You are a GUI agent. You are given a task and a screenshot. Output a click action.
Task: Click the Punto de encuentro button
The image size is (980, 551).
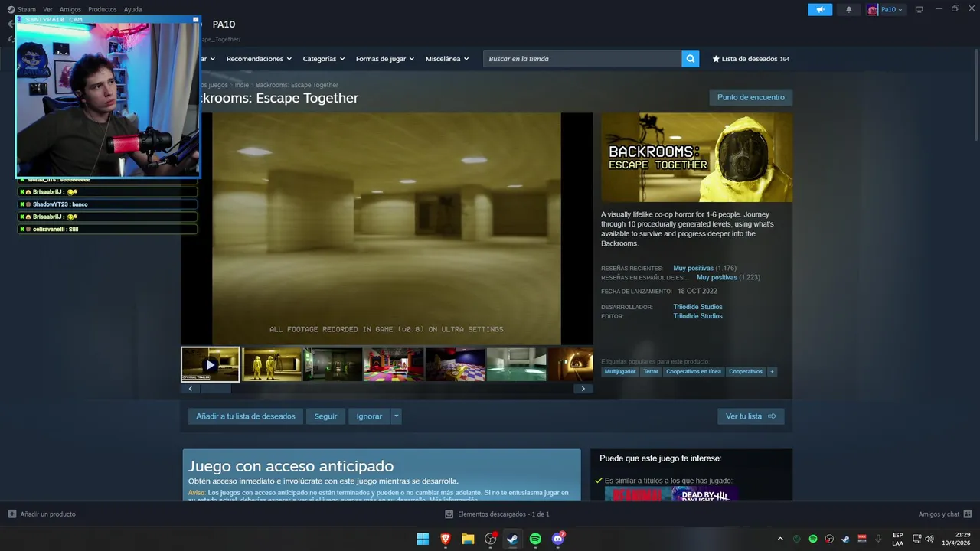click(750, 97)
